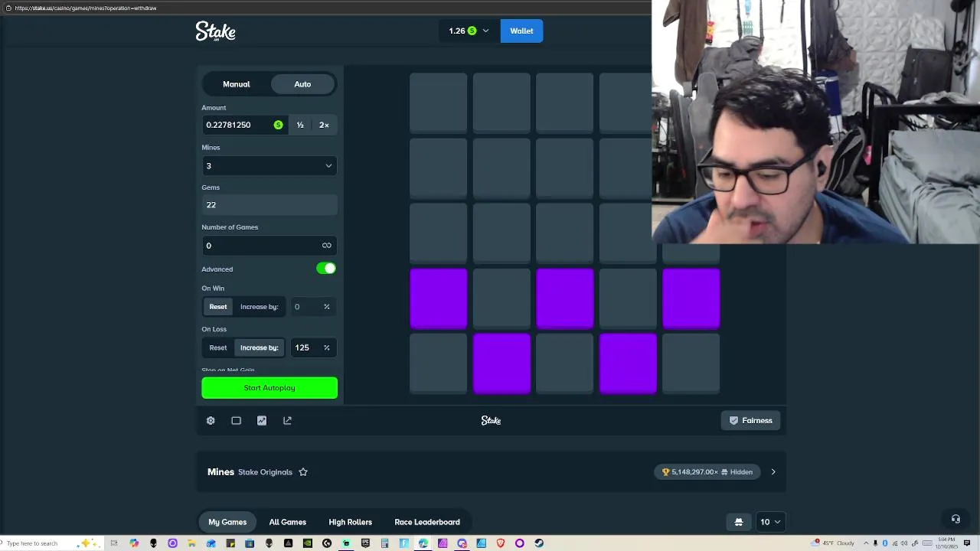The height and width of the screenshot is (551, 980).
Task: Open Copilot from the taskbar
Action: pos(134,543)
